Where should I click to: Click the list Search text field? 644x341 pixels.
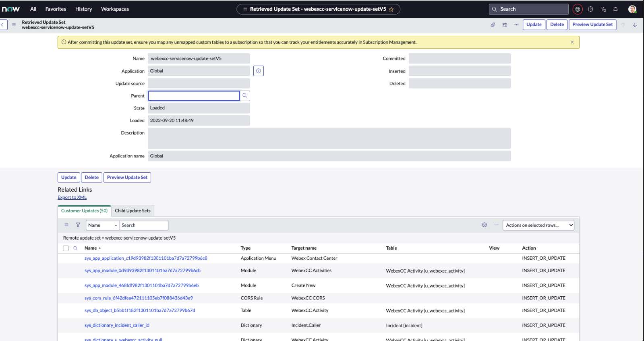(144, 225)
